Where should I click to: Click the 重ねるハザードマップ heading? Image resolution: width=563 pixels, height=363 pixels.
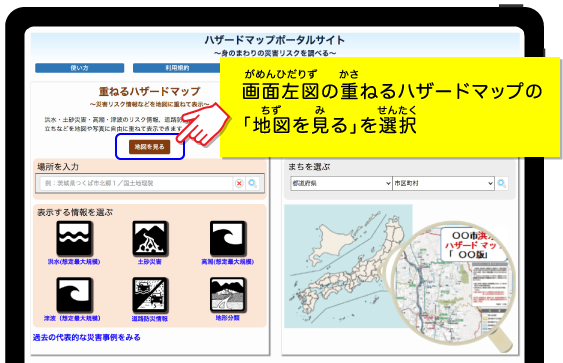click(150, 91)
